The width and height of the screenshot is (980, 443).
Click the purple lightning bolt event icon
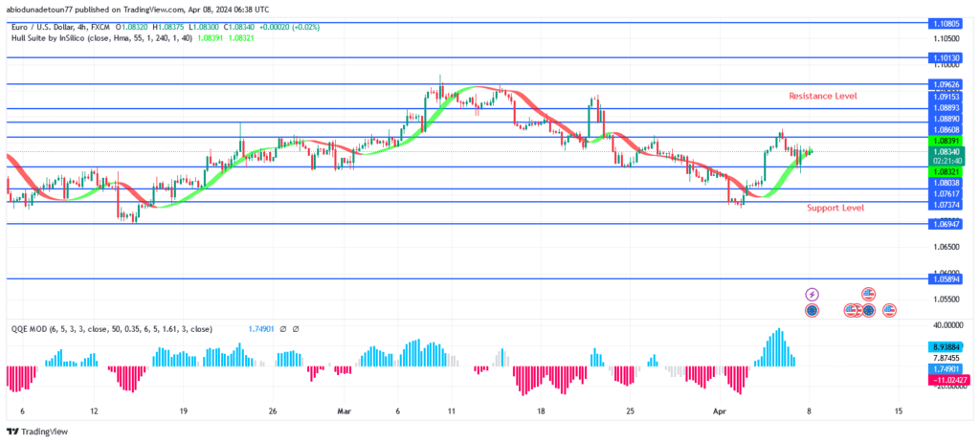pos(812,294)
